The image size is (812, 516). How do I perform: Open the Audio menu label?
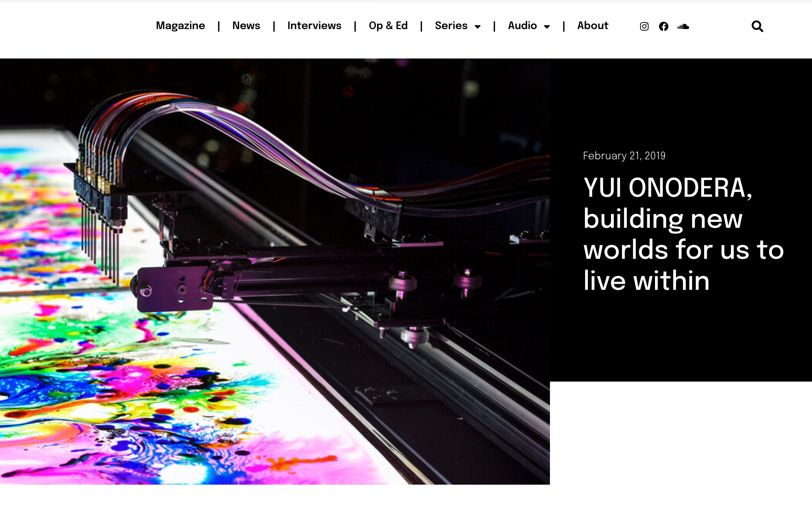(x=522, y=26)
